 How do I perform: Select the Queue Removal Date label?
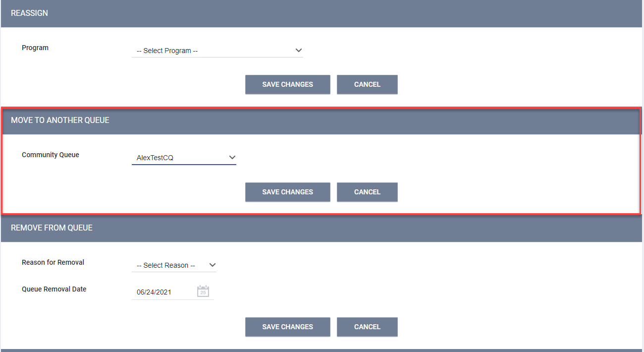tap(54, 289)
